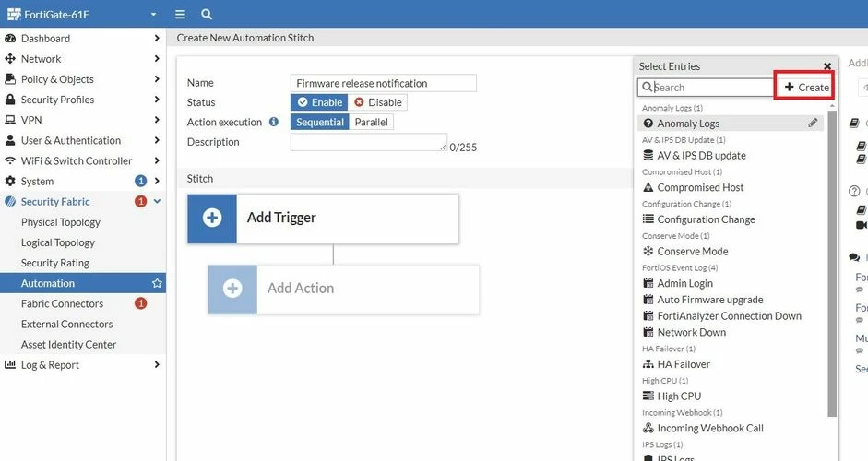This screenshot has height=461, width=868.
Task: Expand the Policy & Objects chevron
Action: tap(157, 79)
